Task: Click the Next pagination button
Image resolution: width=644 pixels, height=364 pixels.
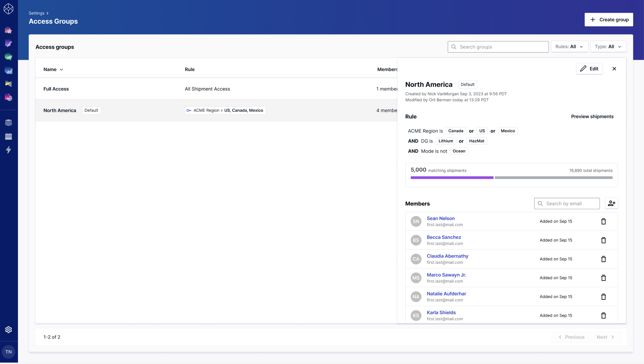Action: (x=606, y=337)
